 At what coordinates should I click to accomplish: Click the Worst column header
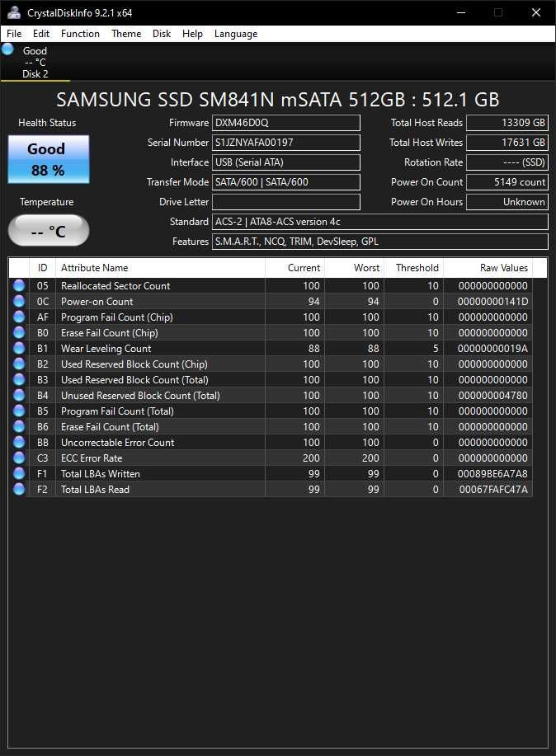(354, 268)
